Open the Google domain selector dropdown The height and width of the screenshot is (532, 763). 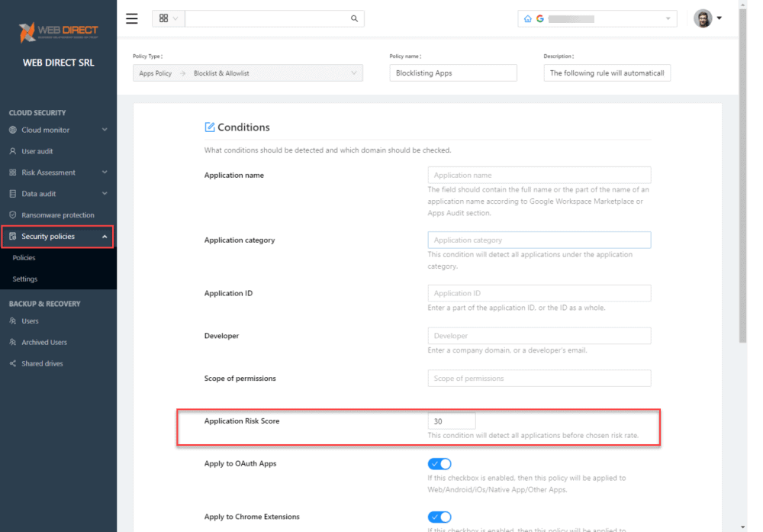pyautogui.click(x=597, y=18)
